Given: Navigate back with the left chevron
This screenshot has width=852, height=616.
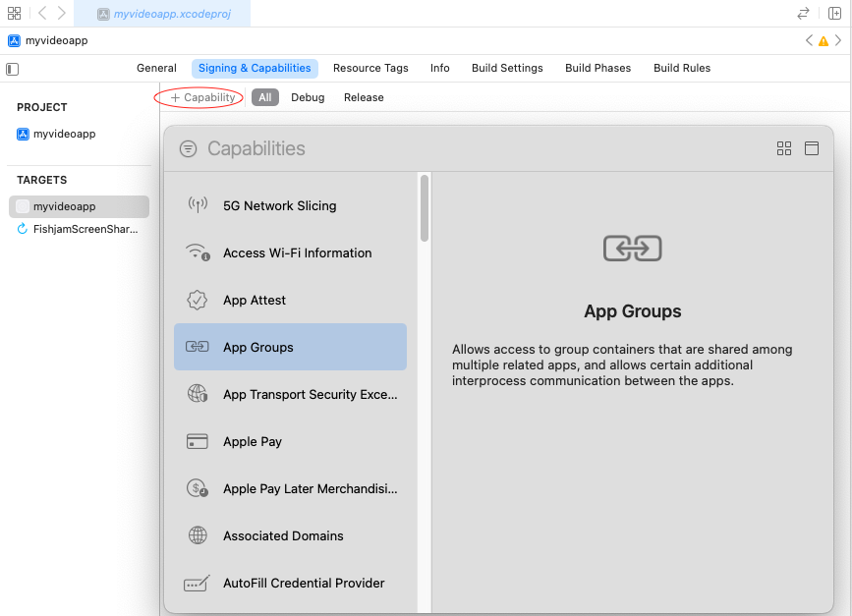Looking at the screenshot, I should click(x=42, y=13).
